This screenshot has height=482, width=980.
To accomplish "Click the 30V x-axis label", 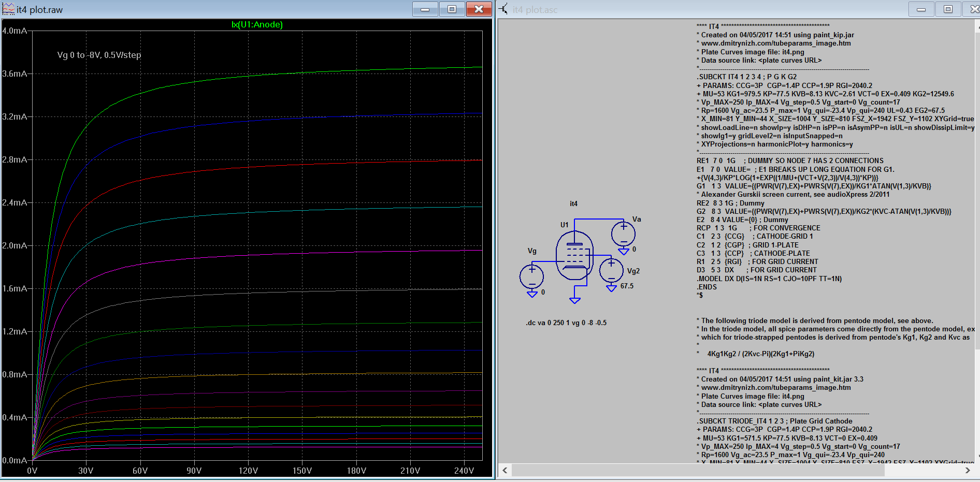I will pos(86,471).
